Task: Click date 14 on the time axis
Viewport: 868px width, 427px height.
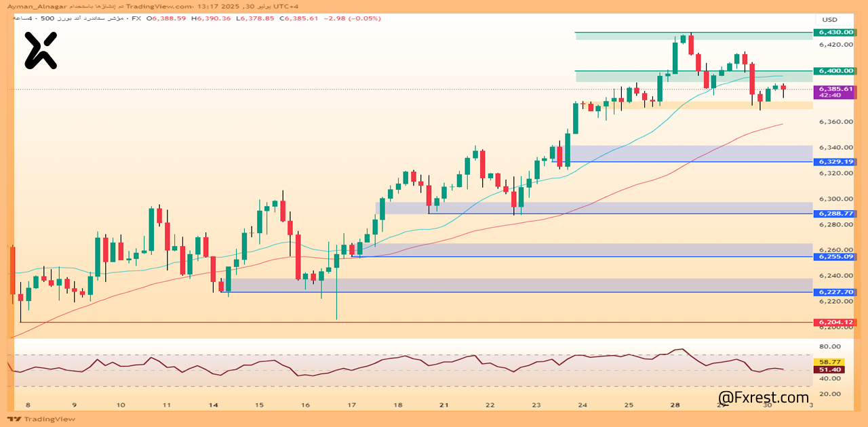Action: tap(214, 405)
